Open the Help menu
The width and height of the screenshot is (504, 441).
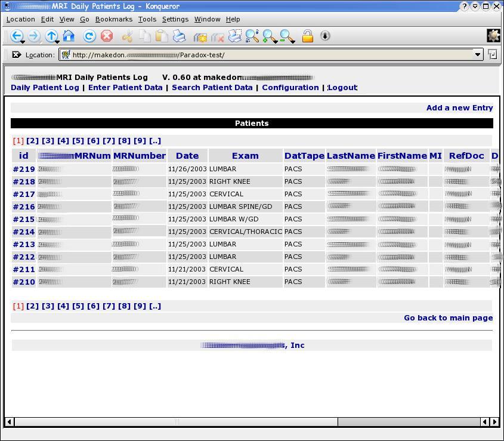[x=233, y=19]
